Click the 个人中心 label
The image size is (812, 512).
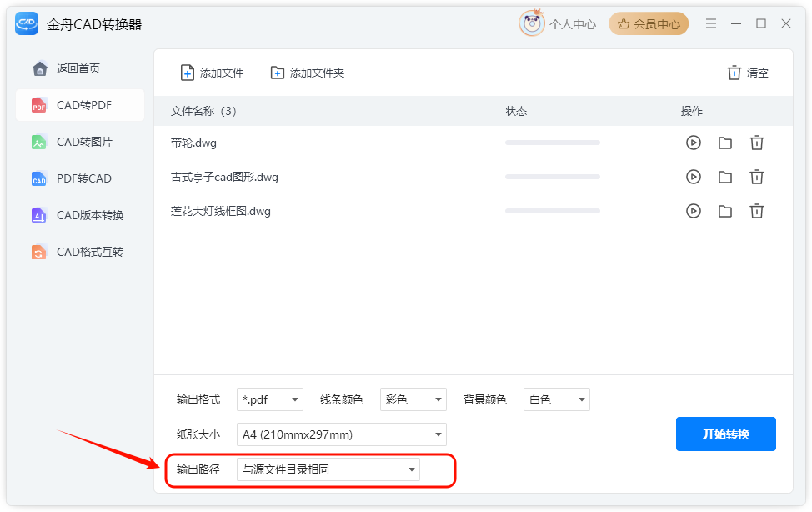click(572, 24)
